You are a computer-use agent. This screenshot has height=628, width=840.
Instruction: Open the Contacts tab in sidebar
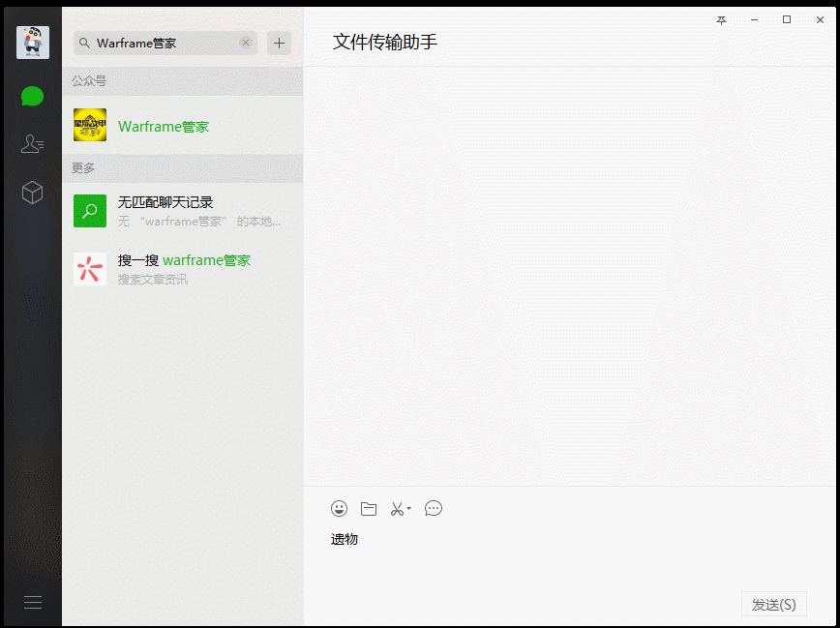tap(32, 143)
